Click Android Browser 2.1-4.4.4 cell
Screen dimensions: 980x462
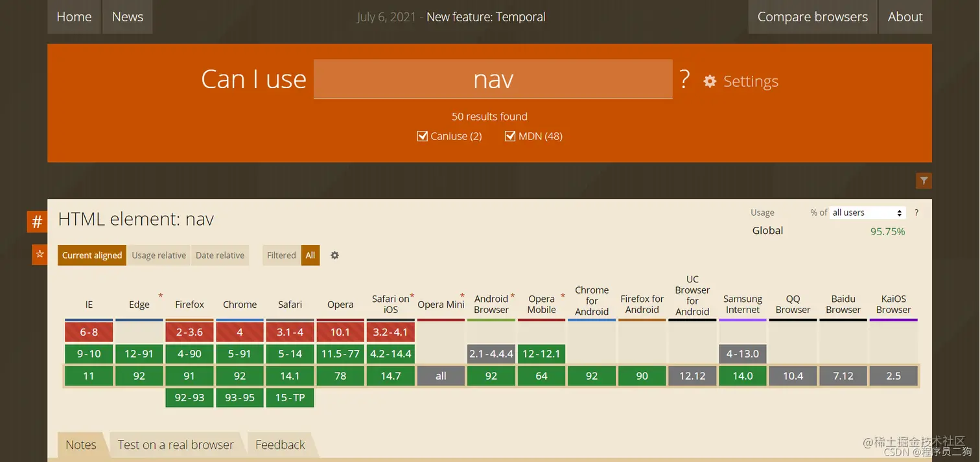491,354
